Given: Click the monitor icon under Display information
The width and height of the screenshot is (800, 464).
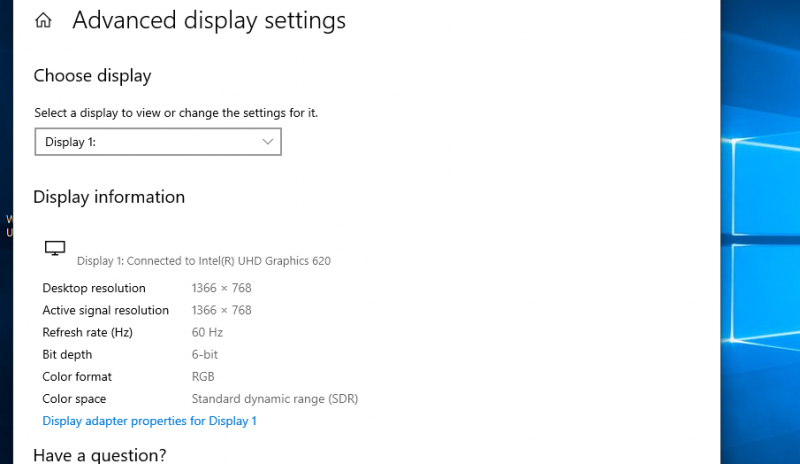Looking at the screenshot, I should coord(55,248).
